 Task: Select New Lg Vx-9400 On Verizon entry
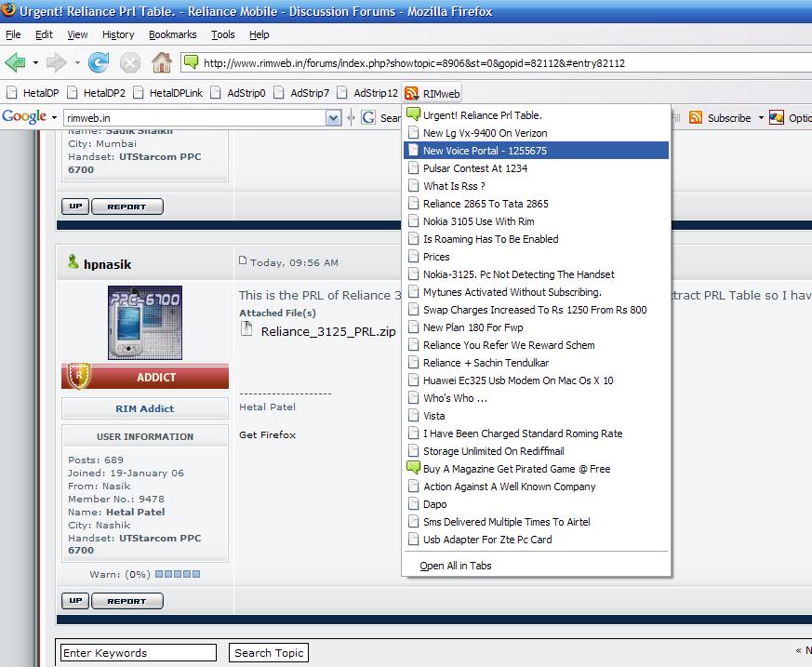[x=536, y=133]
